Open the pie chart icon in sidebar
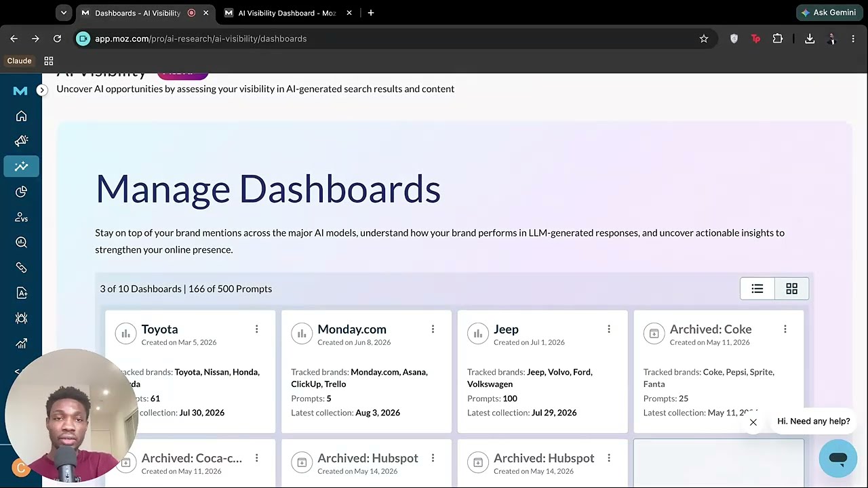Screen dimensions: 868x488 coord(21,192)
